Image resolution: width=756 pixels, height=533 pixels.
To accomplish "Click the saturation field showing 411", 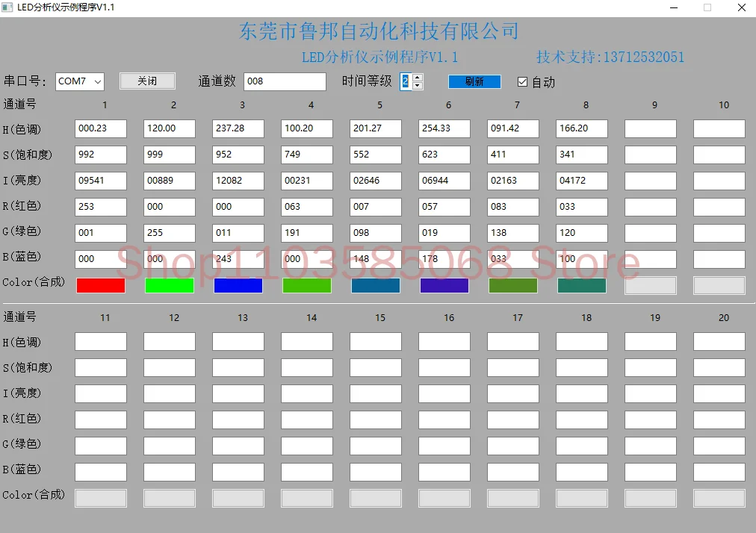I will pyautogui.click(x=513, y=155).
